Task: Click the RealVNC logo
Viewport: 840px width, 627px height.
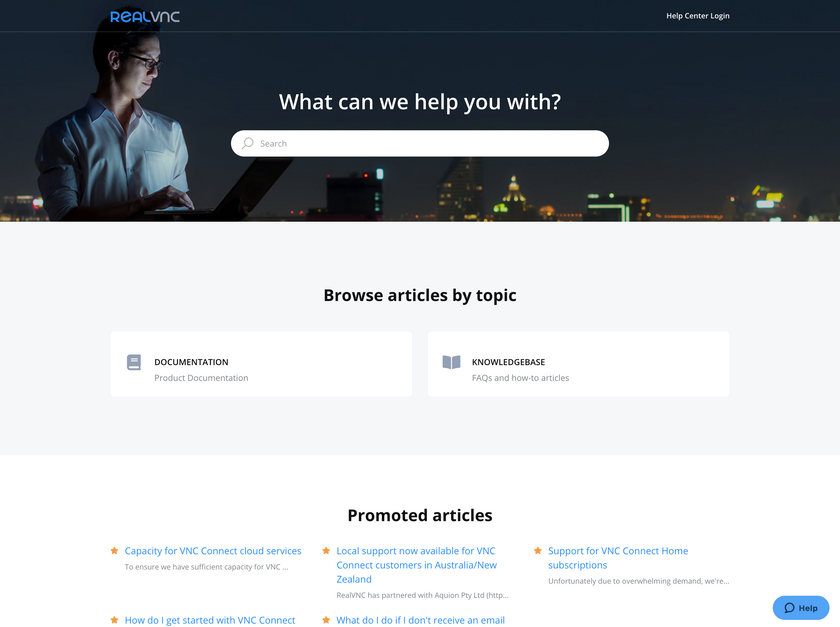Action: click(x=145, y=16)
